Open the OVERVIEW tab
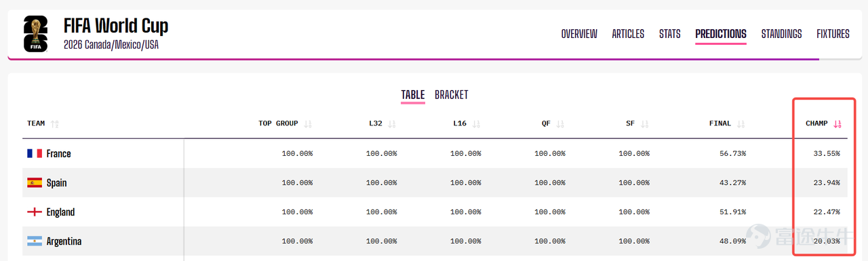Screen dimensions: 868x261 579,34
